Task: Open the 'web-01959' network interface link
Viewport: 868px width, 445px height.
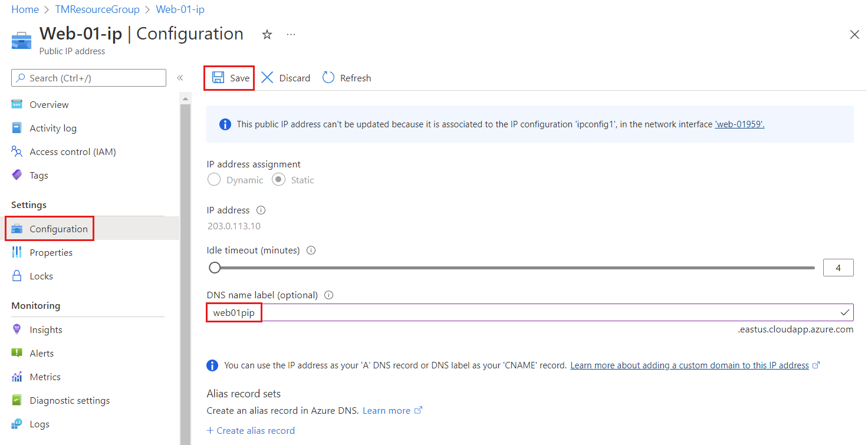Action: (x=739, y=124)
